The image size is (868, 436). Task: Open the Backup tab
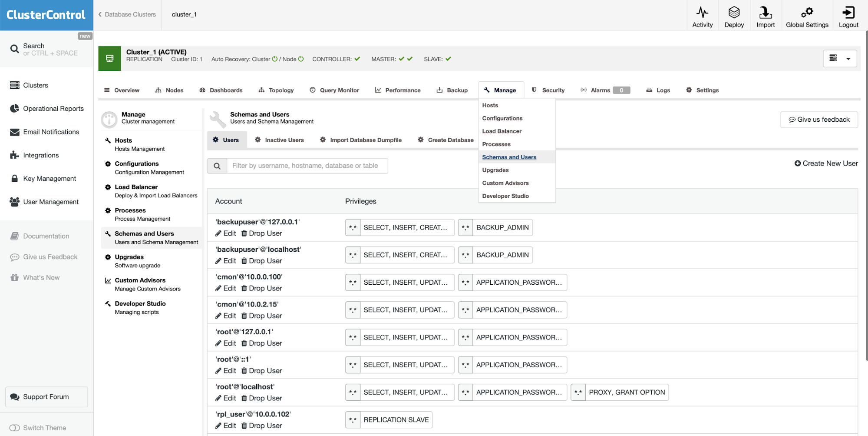tap(452, 90)
